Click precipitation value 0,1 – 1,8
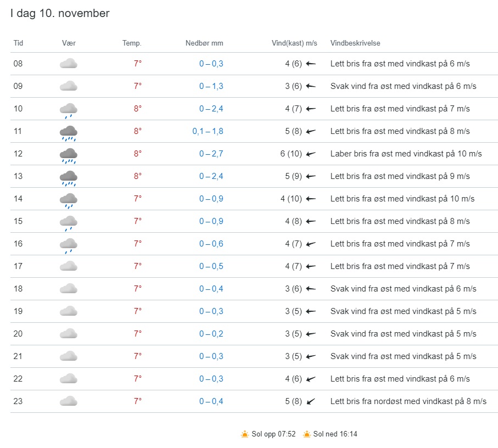 (x=208, y=131)
